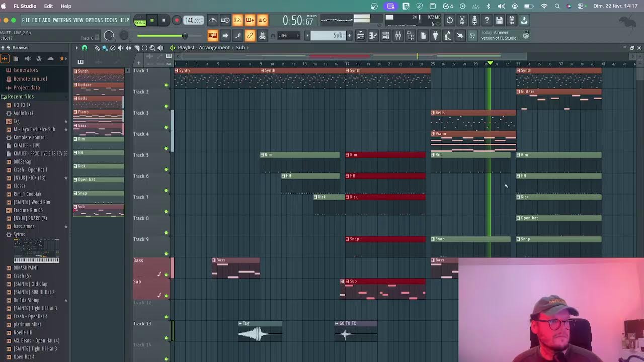644x362 pixels.
Task: Open the mixer view icon
Action: tap(398, 35)
